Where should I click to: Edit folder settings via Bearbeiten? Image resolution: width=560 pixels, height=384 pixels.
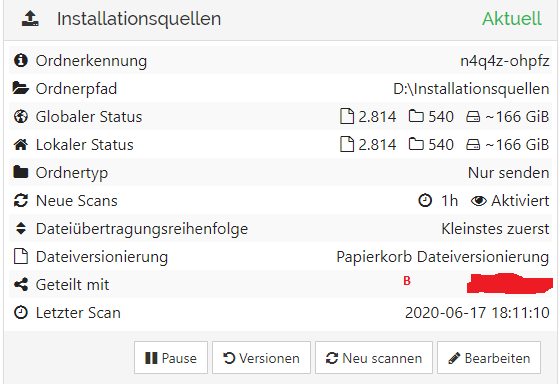(x=489, y=358)
